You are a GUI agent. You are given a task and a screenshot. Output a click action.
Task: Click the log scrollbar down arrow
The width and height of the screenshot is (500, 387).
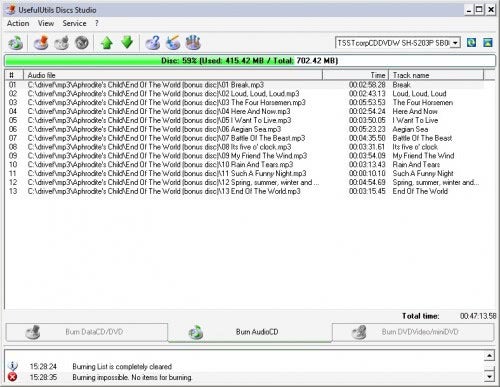[x=489, y=377]
